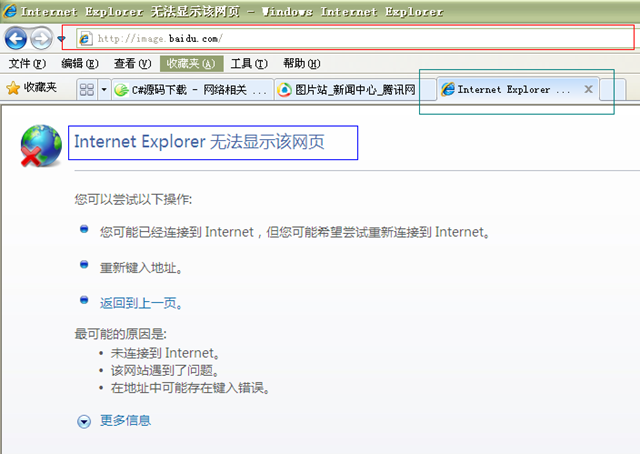Open the 查看(V) menu
The image size is (640, 454).
[x=133, y=64]
